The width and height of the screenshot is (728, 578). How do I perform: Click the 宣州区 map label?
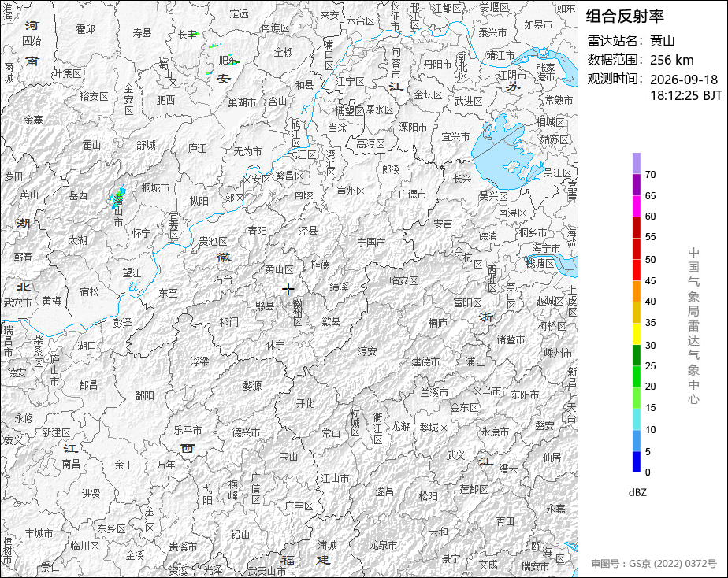tap(351, 191)
